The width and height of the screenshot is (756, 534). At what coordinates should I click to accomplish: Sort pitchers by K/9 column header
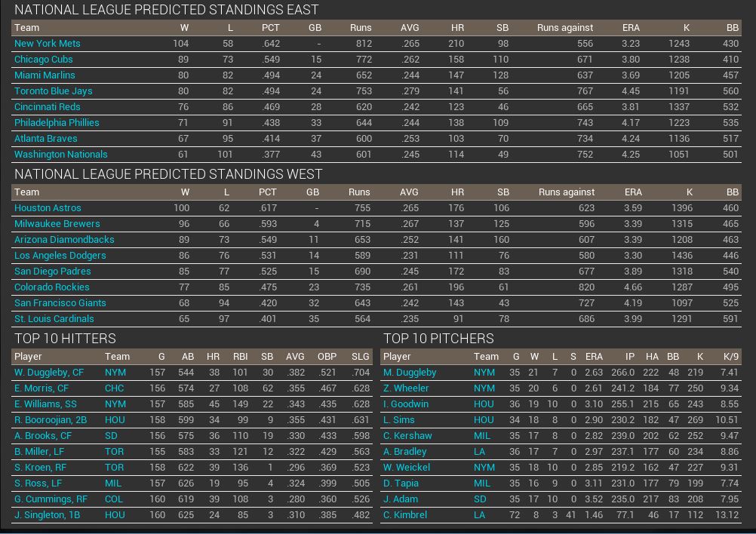pyautogui.click(x=730, y=357)
